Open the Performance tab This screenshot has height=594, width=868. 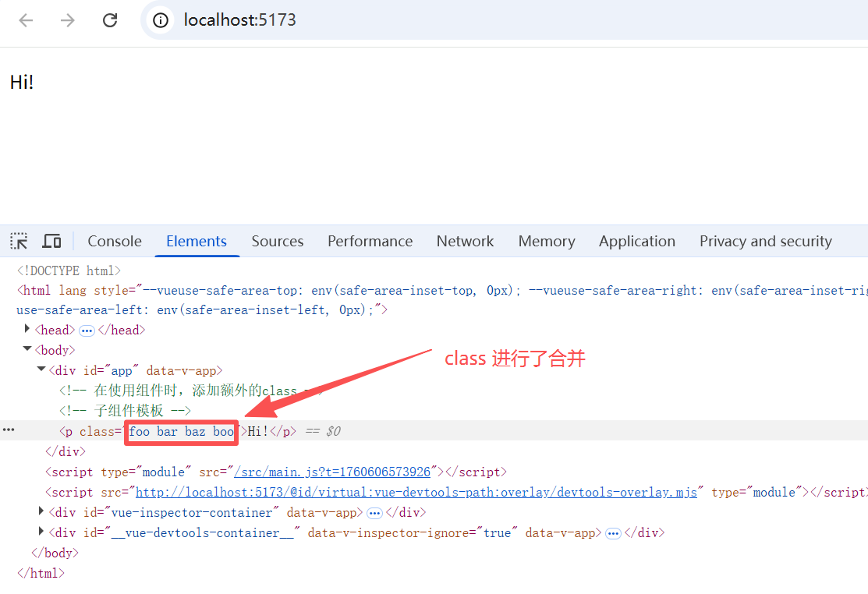370,241
